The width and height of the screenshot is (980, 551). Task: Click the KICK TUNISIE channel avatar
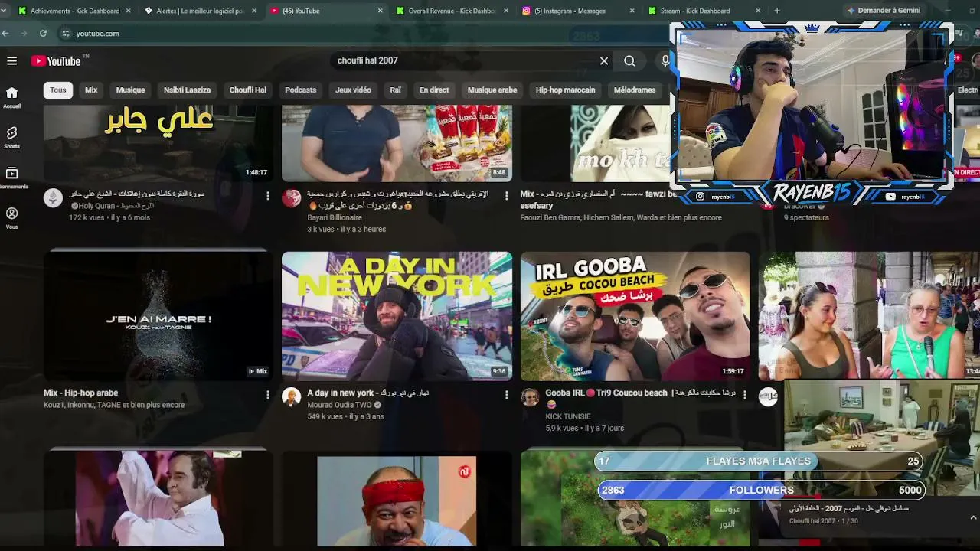tap(530, 396)
